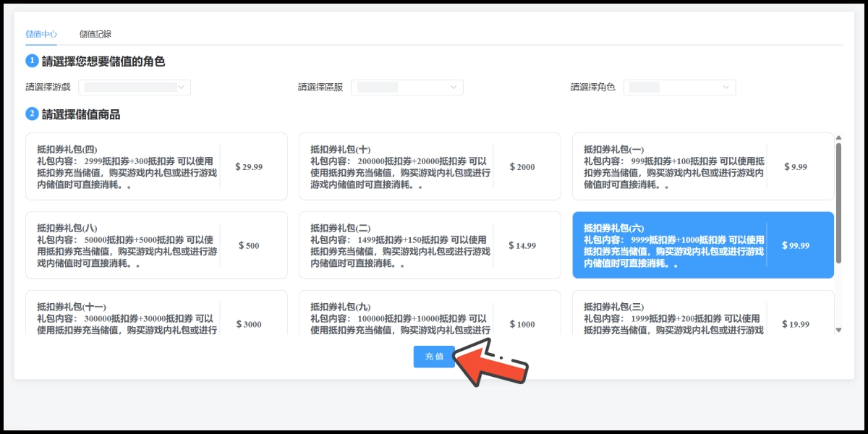This screenshot has height=434, width=868.
Task: Switch to the 儲值記錄 tab
Action: (x=95, y=34)
